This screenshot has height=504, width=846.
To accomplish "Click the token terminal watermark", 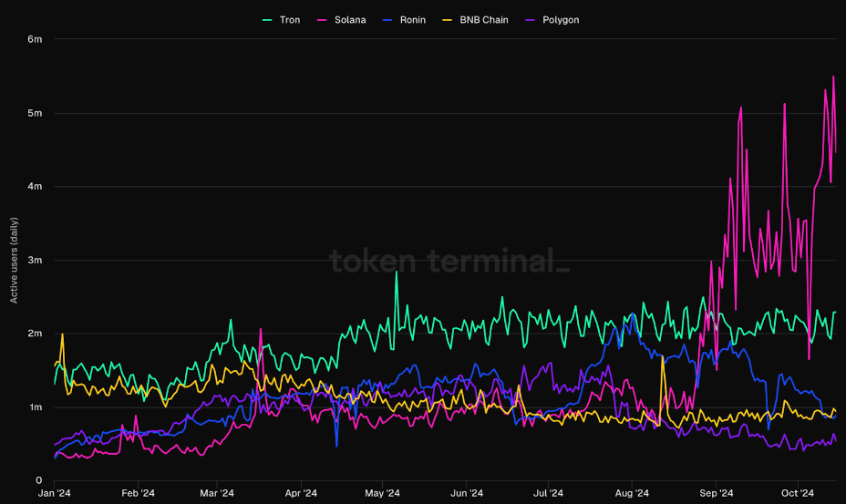I will [x=449, y=262].
